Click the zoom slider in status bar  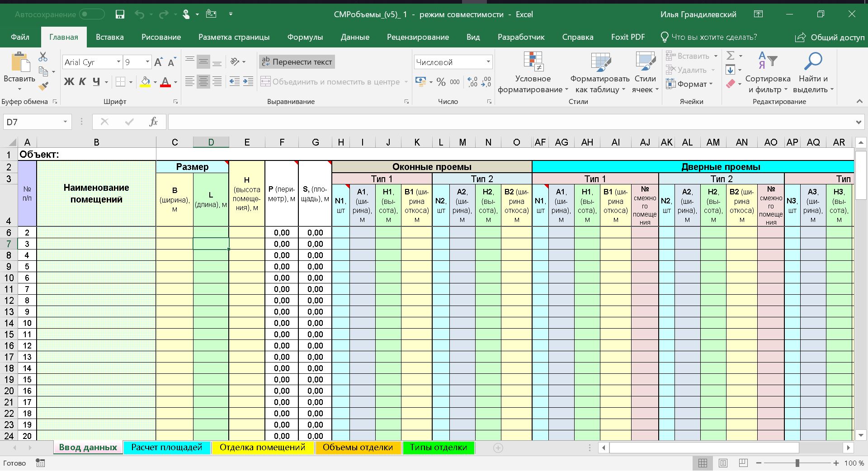pyautogui.click(x=797, y=463)
